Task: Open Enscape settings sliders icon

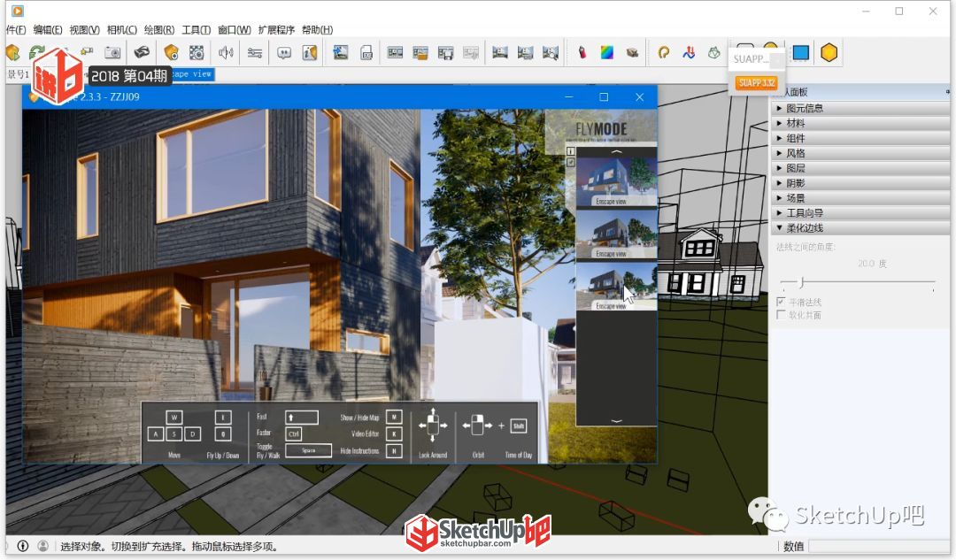Action: pyautogui.click(x=255, y=53)
